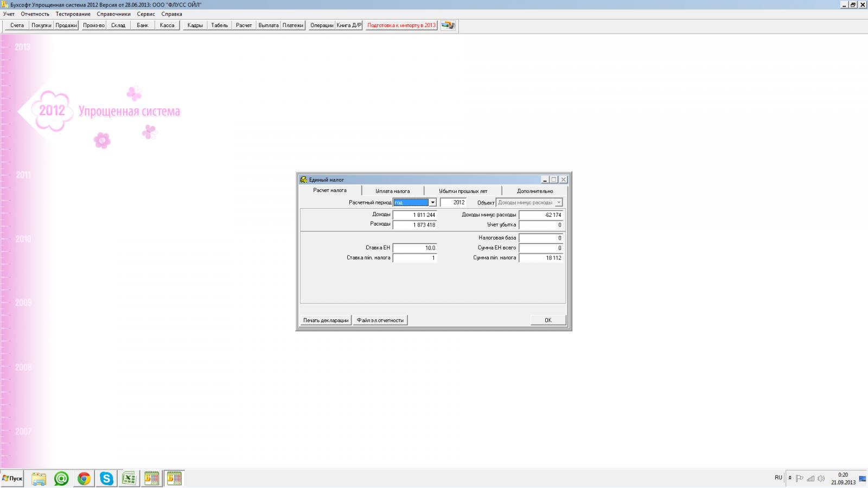This screenshot has height=488, width=868.
Task: Click OK in the Единый налог dialog
Action: [x=548, y=320]
